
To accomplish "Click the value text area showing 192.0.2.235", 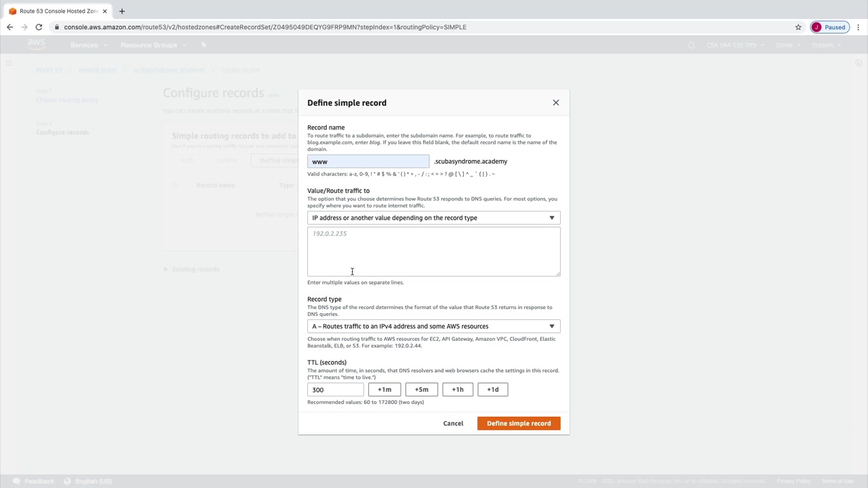I will [x=434, y=251].
